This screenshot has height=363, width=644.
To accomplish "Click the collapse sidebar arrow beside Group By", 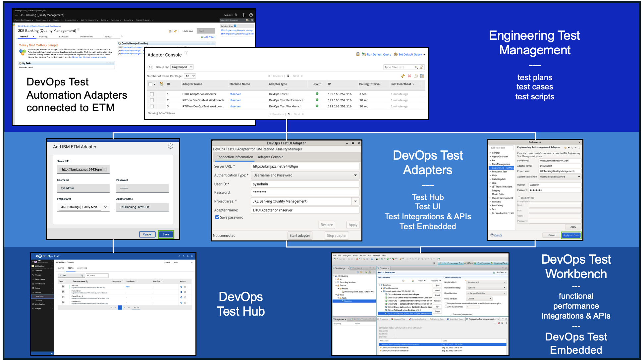I will pos(150,67).
